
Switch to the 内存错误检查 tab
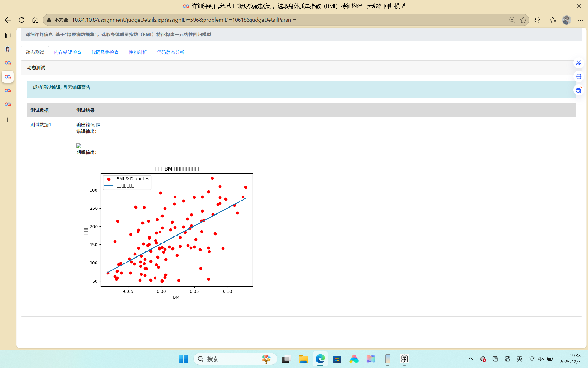(68, 52)
